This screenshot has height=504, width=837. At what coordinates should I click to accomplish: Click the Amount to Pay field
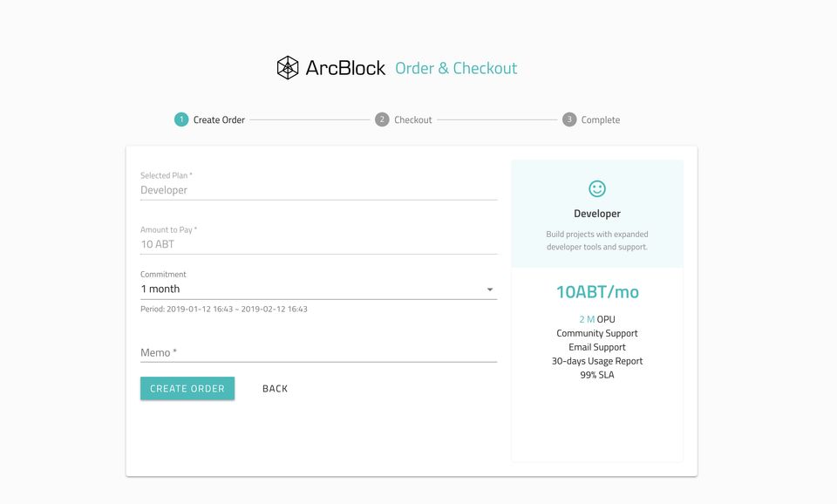pos(318,244)
